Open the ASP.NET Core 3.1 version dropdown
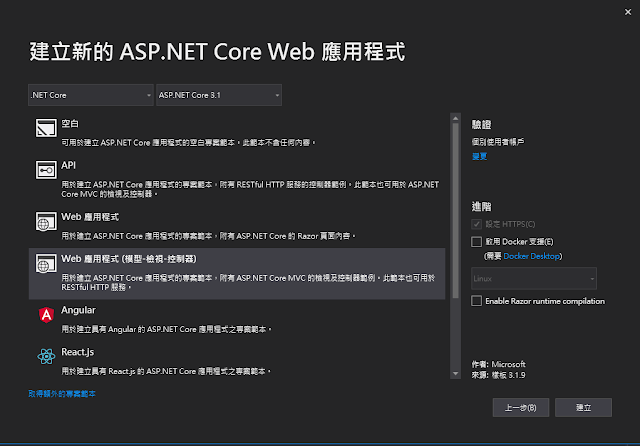Screen dimensions: 640x446 click(219, 95)
